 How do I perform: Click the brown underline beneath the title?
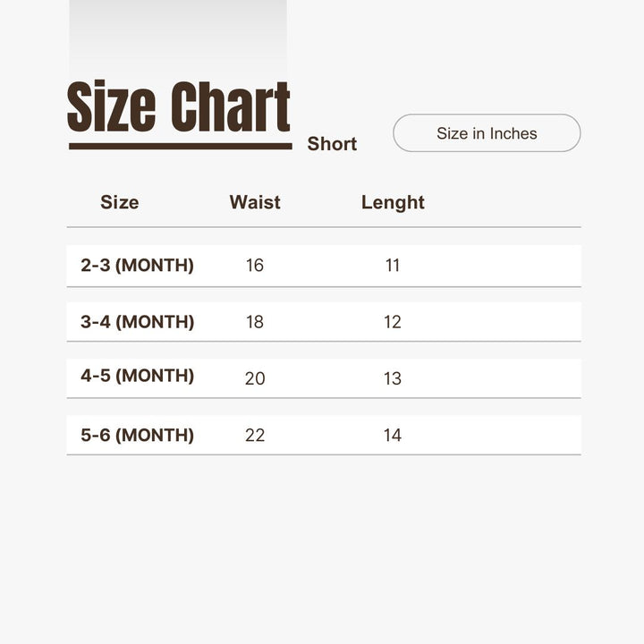tap(180, 146)
